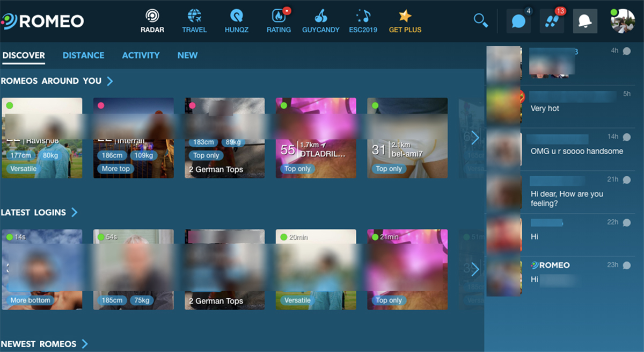644x352 pixels.
Task: Open the Rating flame icon
Action: click(x=279, y=16)
